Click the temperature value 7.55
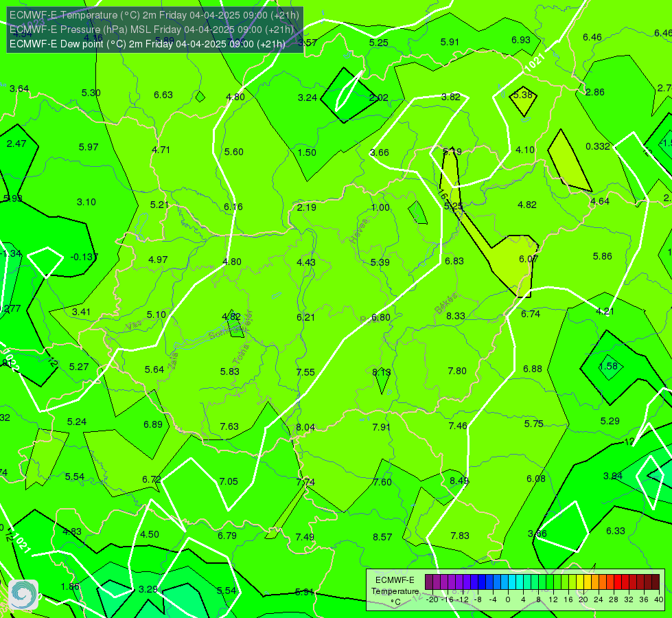The image size is (672, 618). coord(305,372)
